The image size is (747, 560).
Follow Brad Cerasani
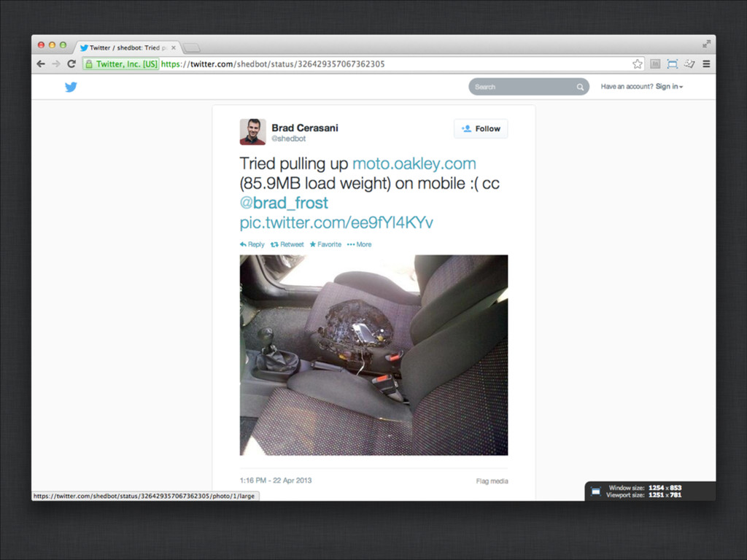(481, 128)
